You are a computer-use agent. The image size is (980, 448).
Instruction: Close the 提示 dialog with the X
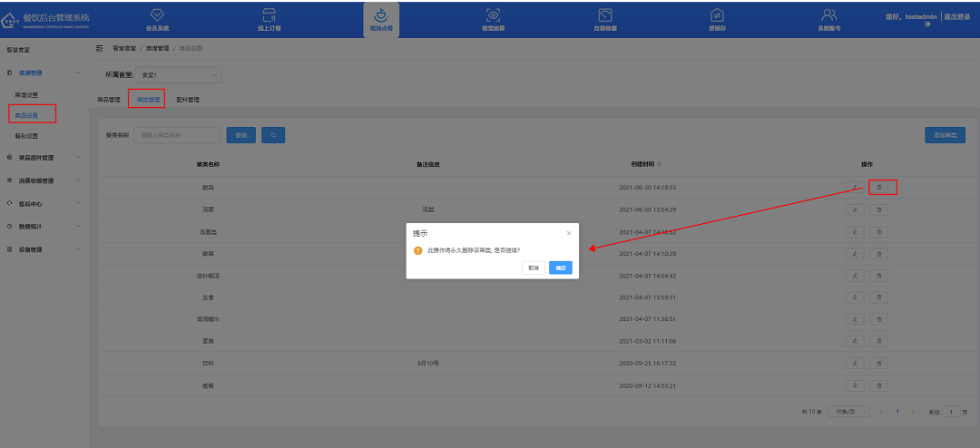569,233
